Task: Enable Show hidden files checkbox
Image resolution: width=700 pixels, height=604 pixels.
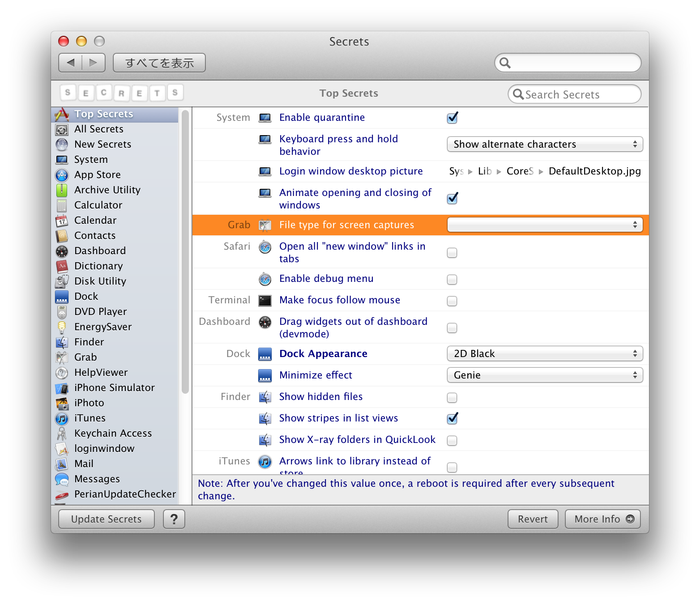Action: click(452, 398)
